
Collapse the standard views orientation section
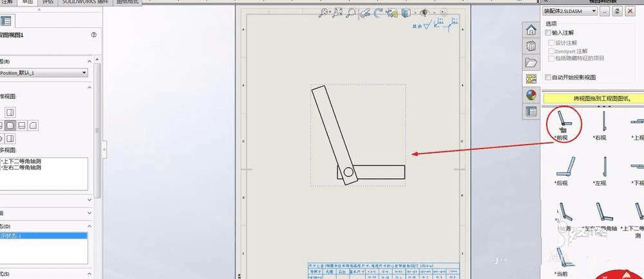point(90,87)
